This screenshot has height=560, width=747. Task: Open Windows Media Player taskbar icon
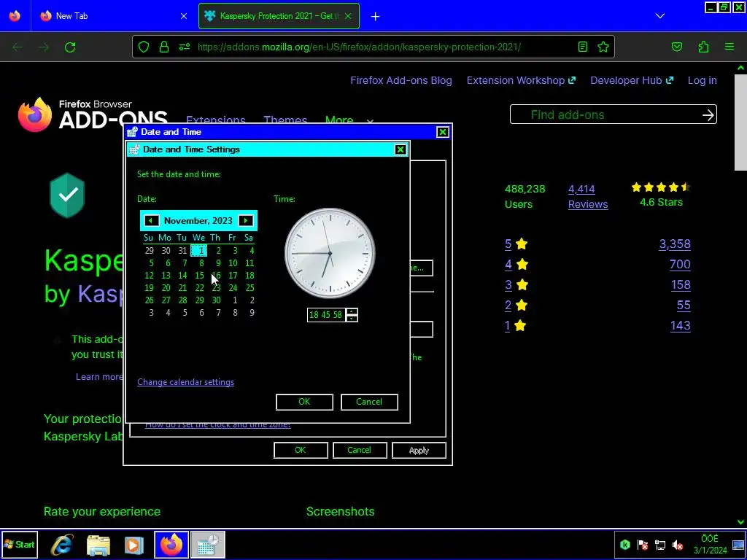coord(134,544)
